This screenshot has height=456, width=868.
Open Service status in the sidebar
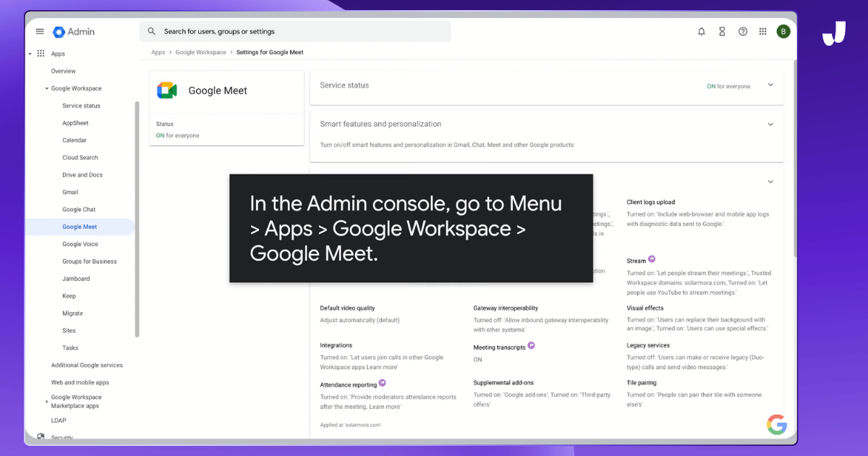click(81, 106)
